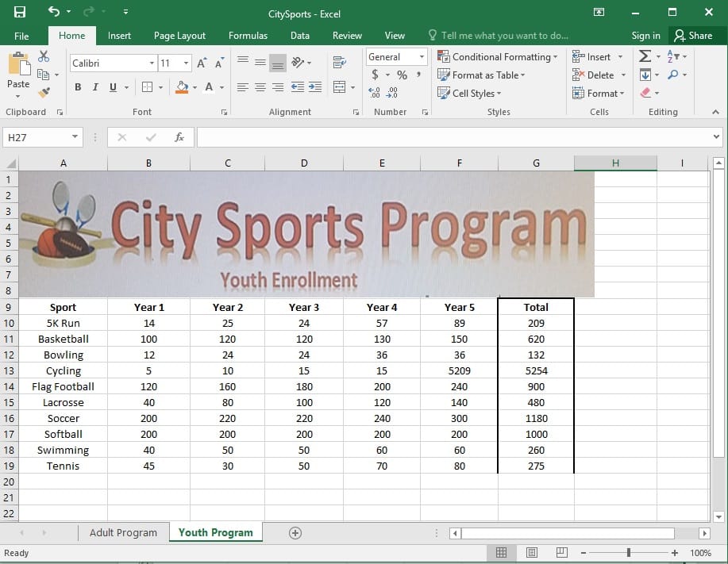
Task: Click the Share button
Action: tap(693, 36)
